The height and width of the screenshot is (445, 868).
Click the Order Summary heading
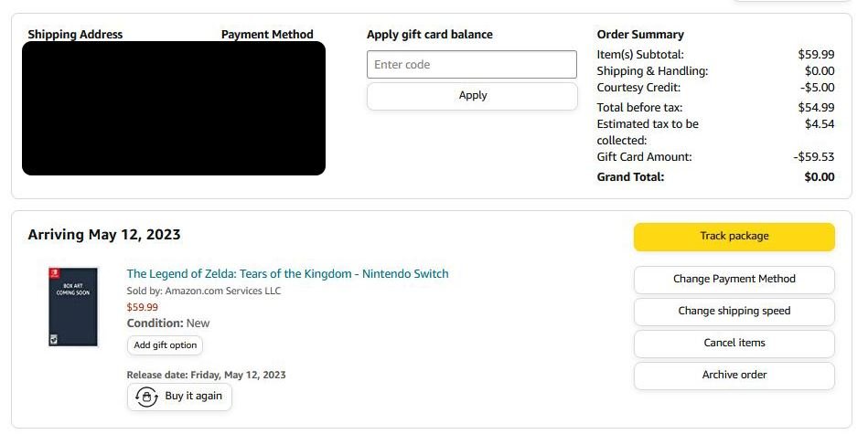640,35
